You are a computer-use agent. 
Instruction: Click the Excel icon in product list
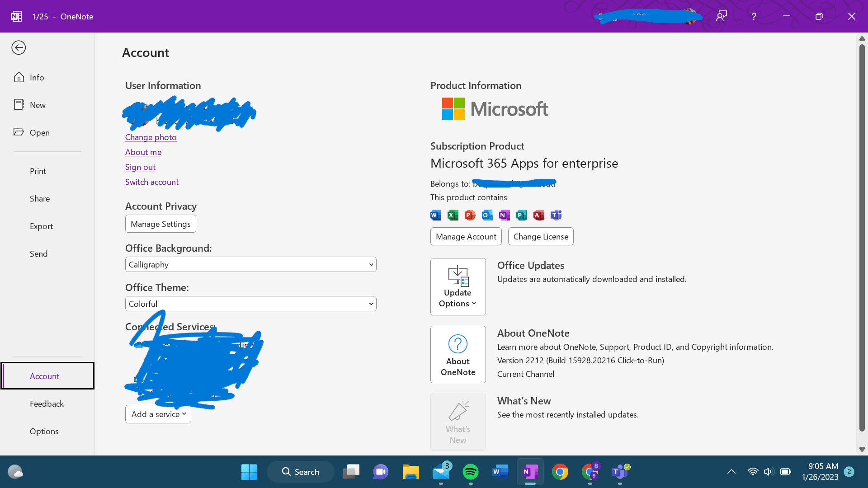453,215
